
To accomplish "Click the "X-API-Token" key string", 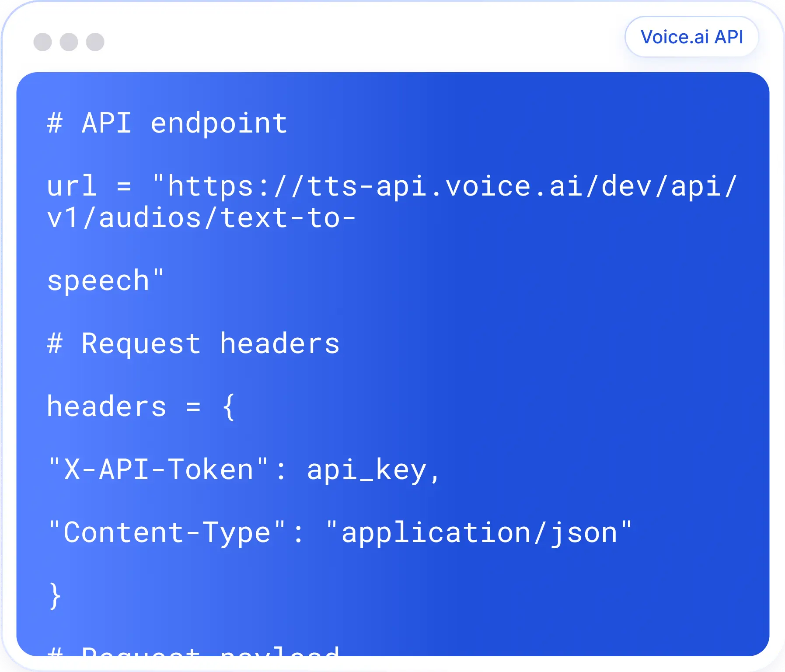I will [158, 469].
